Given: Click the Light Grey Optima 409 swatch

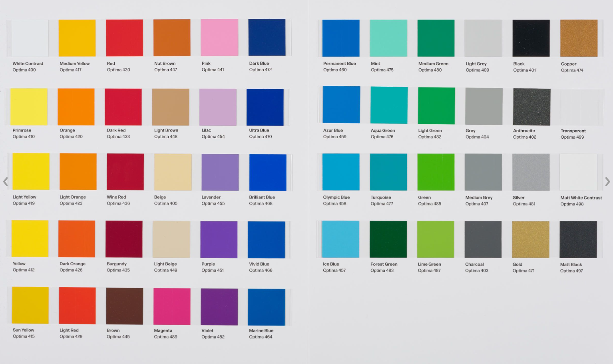Looking at the screenshot, I should click(483, 38).
